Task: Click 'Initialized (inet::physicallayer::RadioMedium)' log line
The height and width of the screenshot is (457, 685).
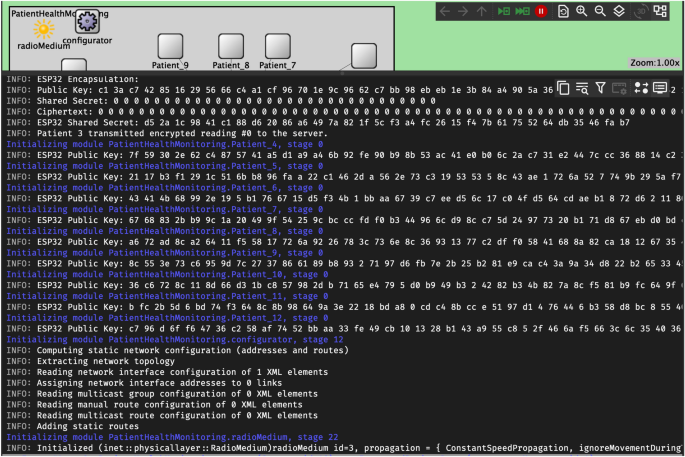Action: (x=344, y=448)
